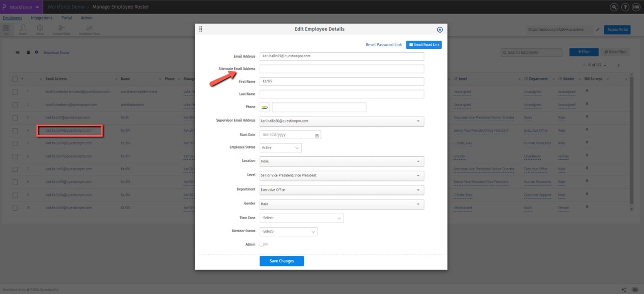Click the Save Changes button

pos(281,261)
